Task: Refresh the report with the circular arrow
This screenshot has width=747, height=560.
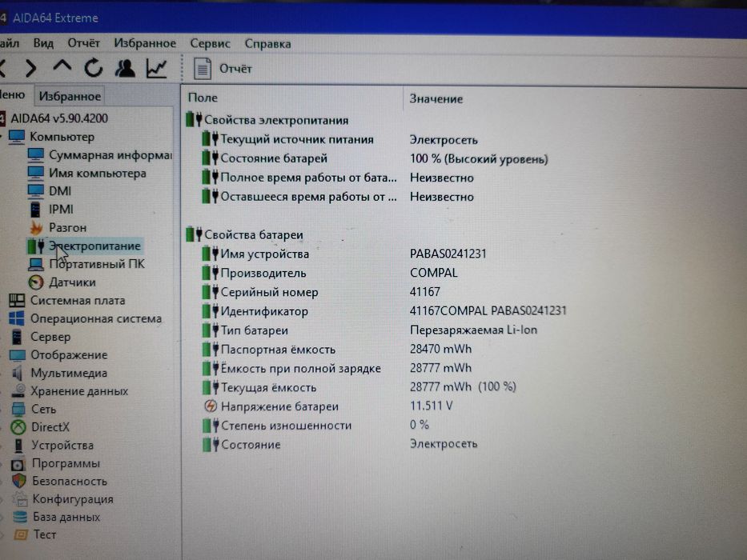Action: [94, 68]
